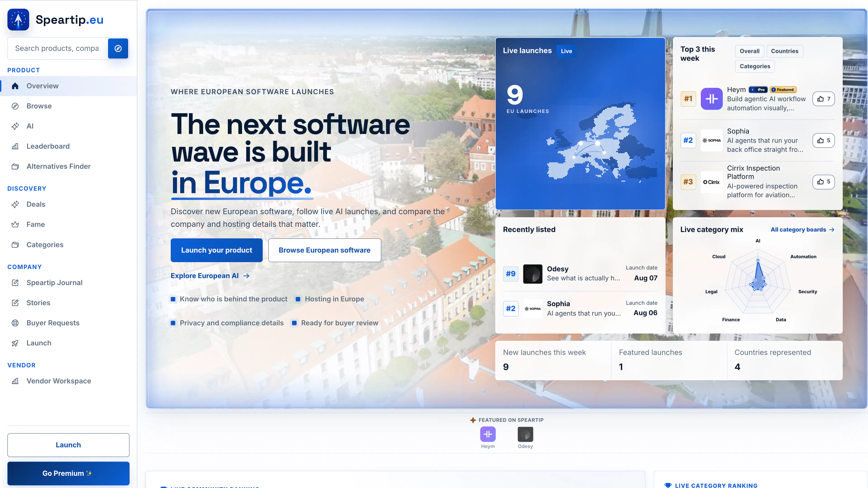Open the Leaderboard sidebar menu item

pyautogui.click(x=68, y=146)
